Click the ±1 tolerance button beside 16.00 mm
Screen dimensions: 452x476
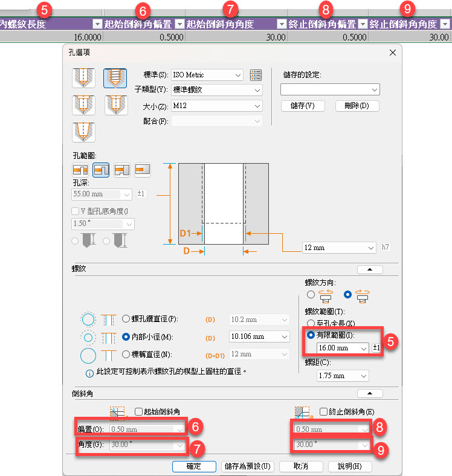point(376,348)
